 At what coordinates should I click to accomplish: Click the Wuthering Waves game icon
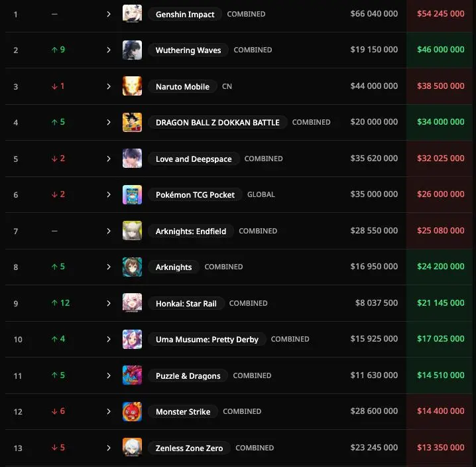tap(132, 50)
